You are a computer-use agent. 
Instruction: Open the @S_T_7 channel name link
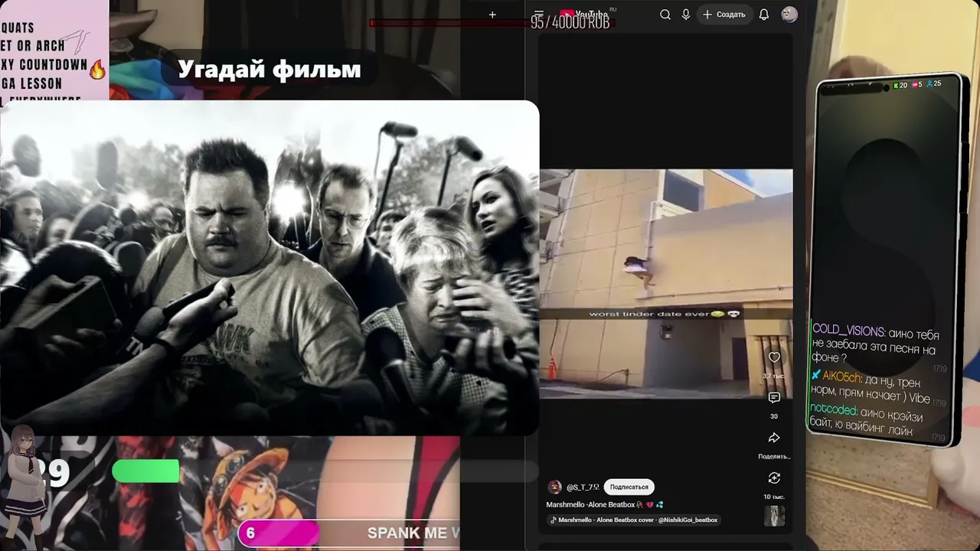(583, 487)
